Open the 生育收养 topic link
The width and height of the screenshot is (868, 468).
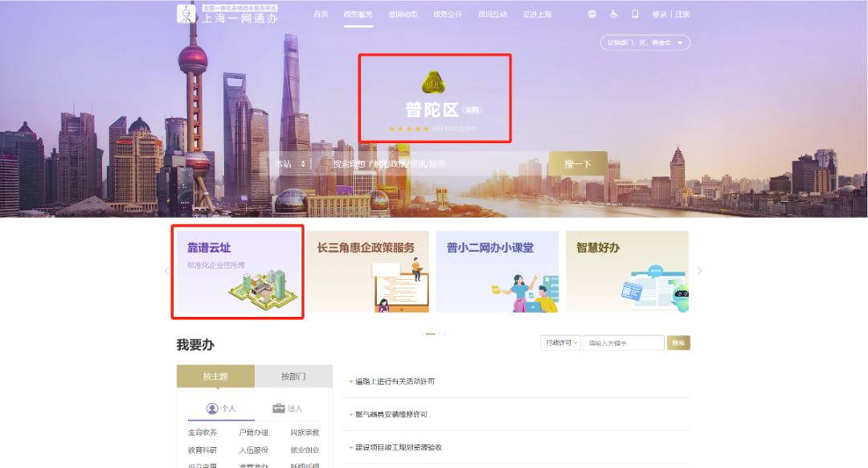click(203, 433)
